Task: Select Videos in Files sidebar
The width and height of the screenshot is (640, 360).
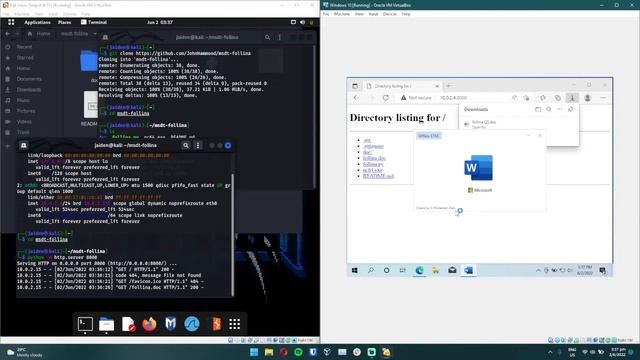Action: coord(24,121)
